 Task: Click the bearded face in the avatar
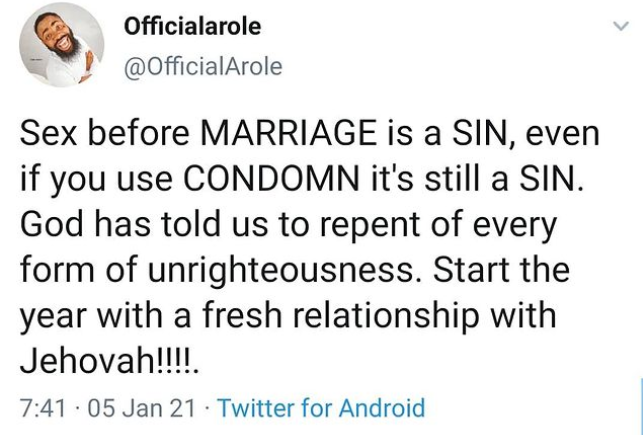pyautogui.click(x=61, y=34)
